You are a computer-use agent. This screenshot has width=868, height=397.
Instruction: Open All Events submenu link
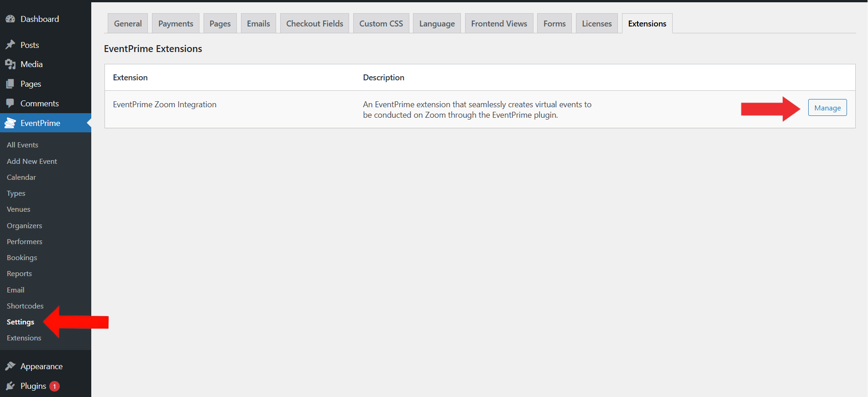(x=22, y=145)
